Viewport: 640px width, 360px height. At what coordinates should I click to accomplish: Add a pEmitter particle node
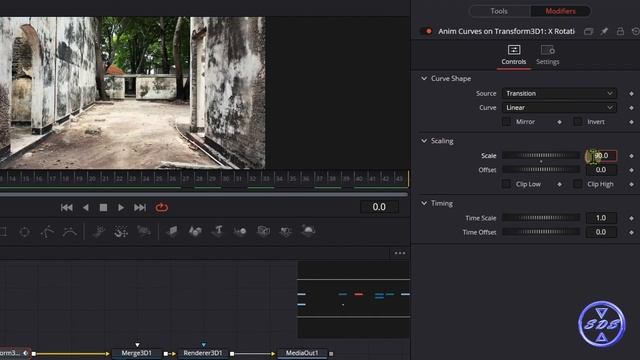[x=98, y=231]
